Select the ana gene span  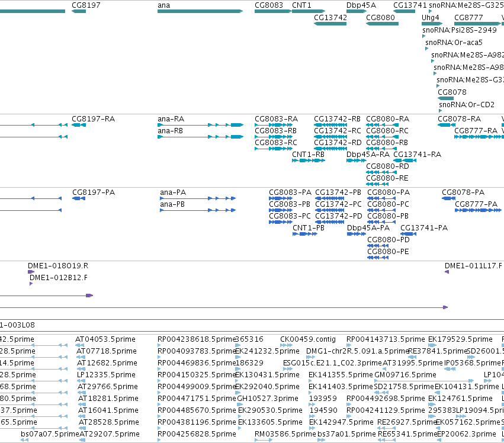pyautogui.click(x=200, y=11)
